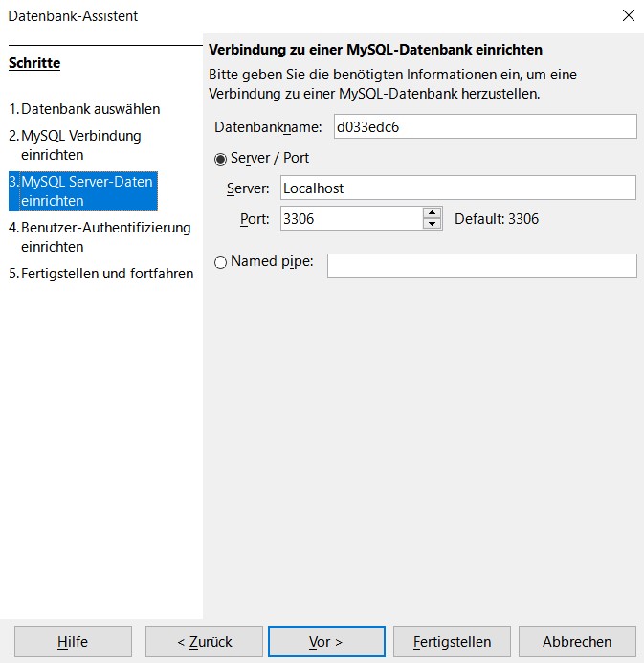Go back with the Zurück button
The width and height of the screenshot is (644, 663).
point(204,642)
